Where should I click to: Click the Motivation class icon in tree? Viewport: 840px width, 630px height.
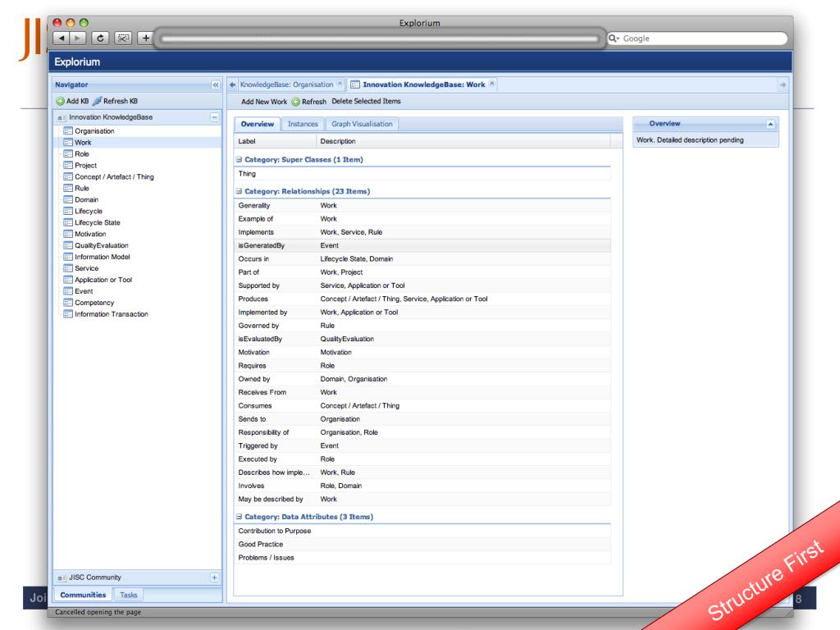tap(68, 234)
